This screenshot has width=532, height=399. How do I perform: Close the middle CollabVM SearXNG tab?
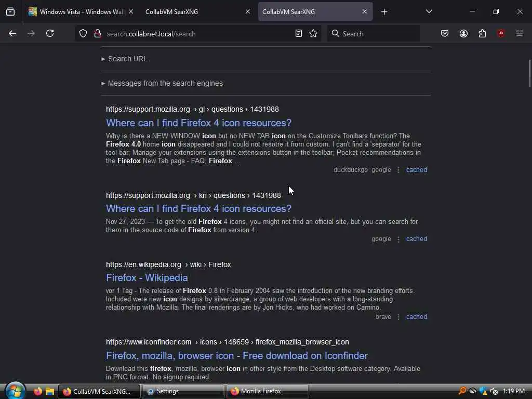[248, 12]
